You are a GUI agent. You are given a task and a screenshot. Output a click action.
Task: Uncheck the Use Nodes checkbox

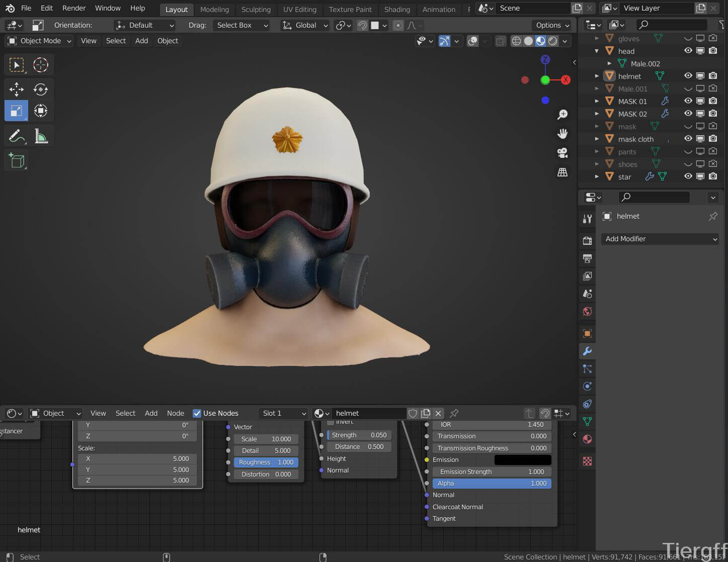click(x=197, y=413)
